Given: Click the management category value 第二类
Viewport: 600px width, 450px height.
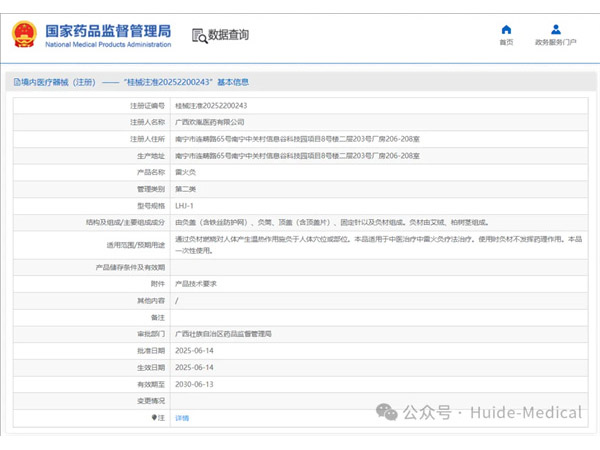Looking at the screenshot, I should point(185,188).
